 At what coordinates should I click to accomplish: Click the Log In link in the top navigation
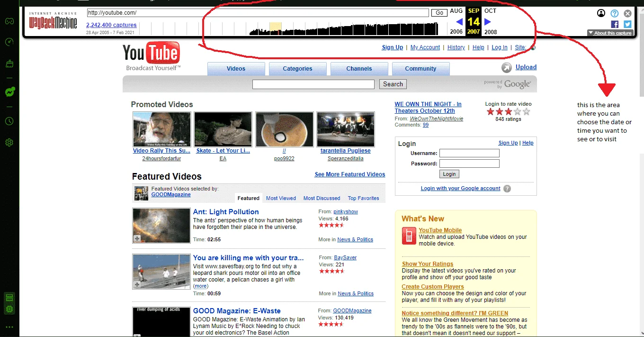tap(500, 47)
